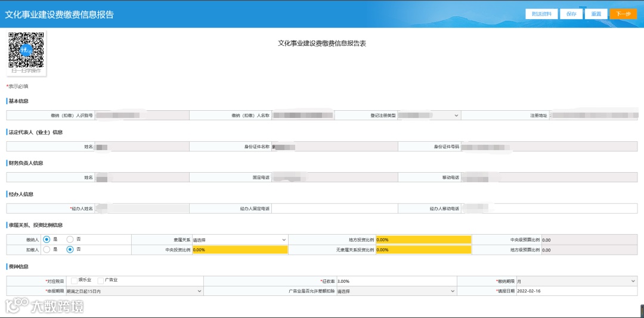Expand the 缴纳期限 dropdown
The width and height of the screenshot is (644, 318).
click(x=576, y=281)
